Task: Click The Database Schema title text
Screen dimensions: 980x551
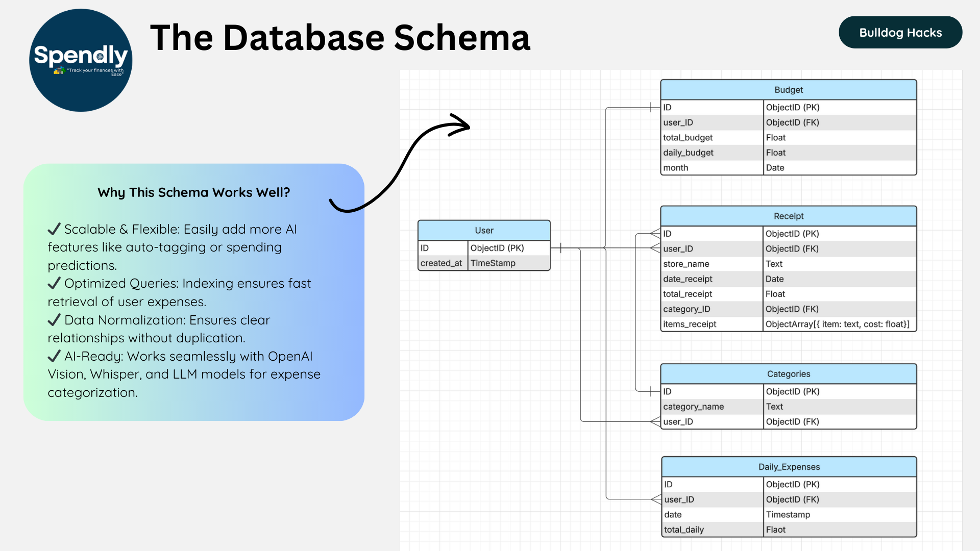Action: 340,38
